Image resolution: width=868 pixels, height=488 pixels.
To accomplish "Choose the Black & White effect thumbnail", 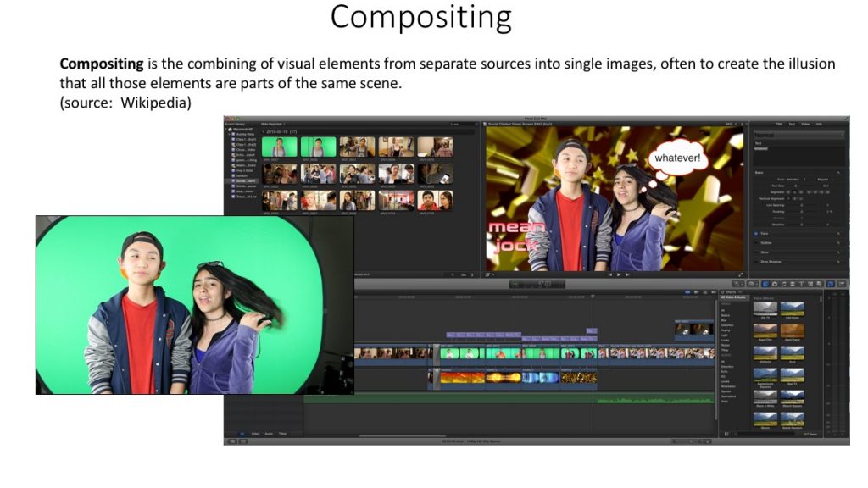I will pyautogui.click(x=765, y=398).
